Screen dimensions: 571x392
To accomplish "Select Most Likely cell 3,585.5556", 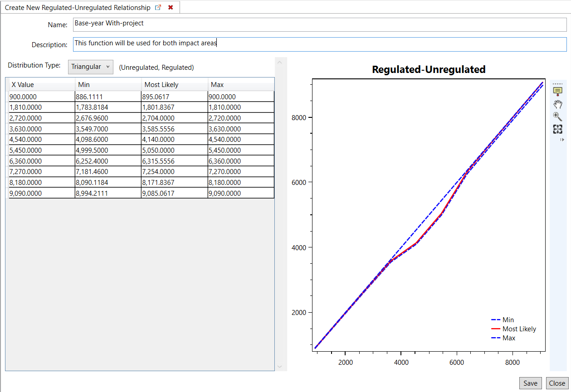I will click(x=175, y=129).
